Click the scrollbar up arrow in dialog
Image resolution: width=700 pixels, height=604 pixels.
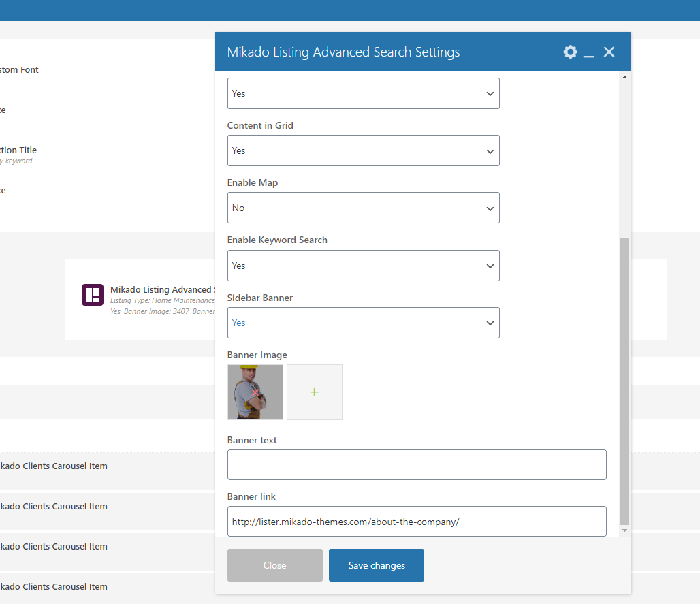click(x=624, y=77)
